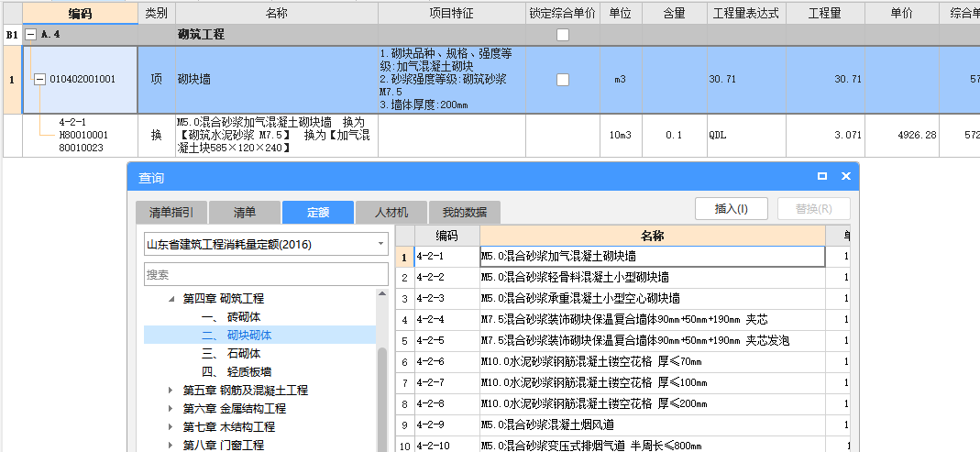This screenshot has height=452, width=980.
Task: Open the 我的数据 tab
Action: coord(465,213)
